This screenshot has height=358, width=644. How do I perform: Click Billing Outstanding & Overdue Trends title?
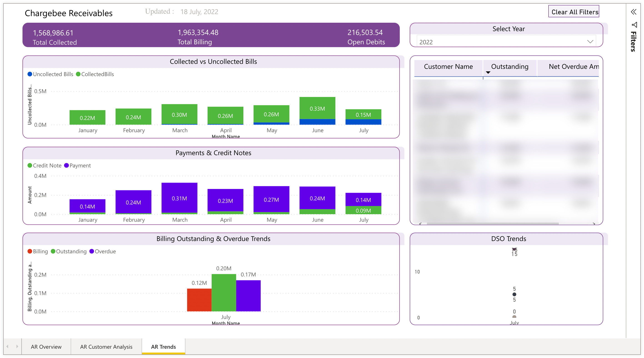213,239
